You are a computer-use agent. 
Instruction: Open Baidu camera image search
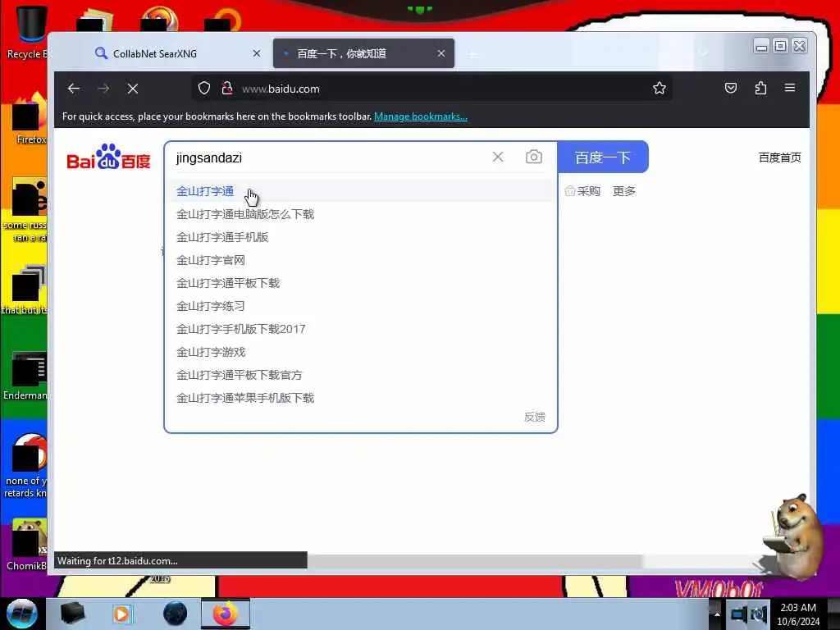[x=533, y=157]
